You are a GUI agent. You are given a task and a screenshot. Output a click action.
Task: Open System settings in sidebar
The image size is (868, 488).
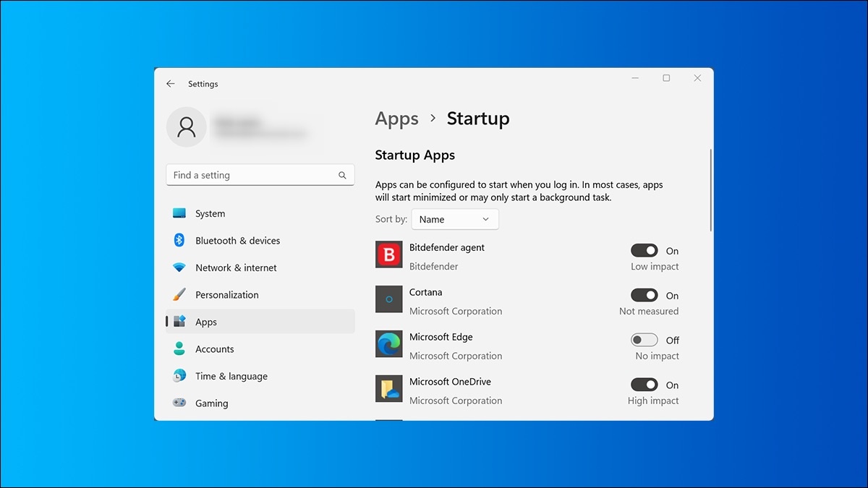click(210, 213)
